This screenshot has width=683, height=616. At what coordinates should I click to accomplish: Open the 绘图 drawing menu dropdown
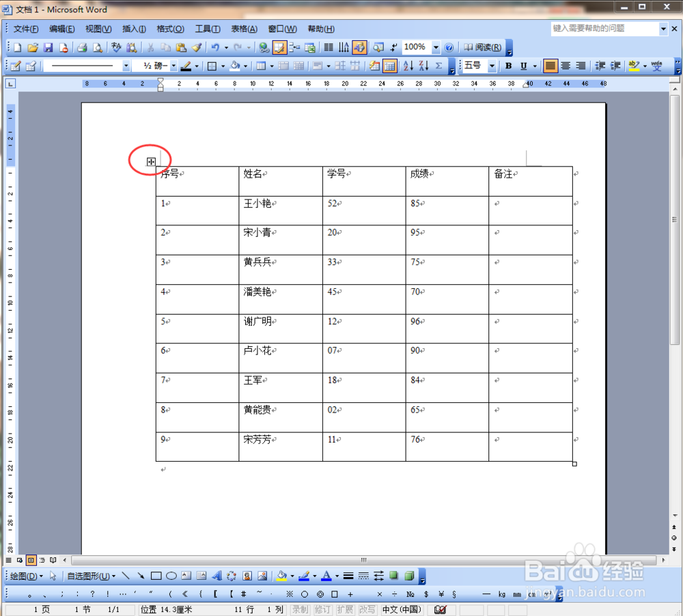[x=24, y=576]
